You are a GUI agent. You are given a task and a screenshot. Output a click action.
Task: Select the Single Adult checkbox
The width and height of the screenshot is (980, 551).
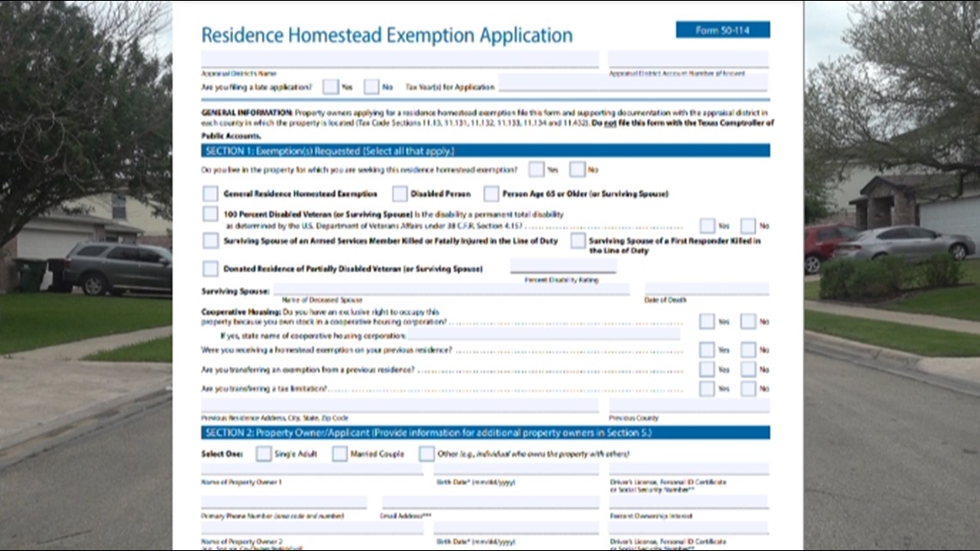(264, 454)
